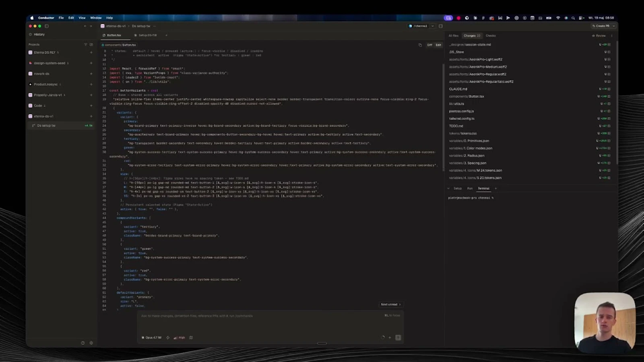Open the File menu in the menu bar
644x362 pixels.
61,18
